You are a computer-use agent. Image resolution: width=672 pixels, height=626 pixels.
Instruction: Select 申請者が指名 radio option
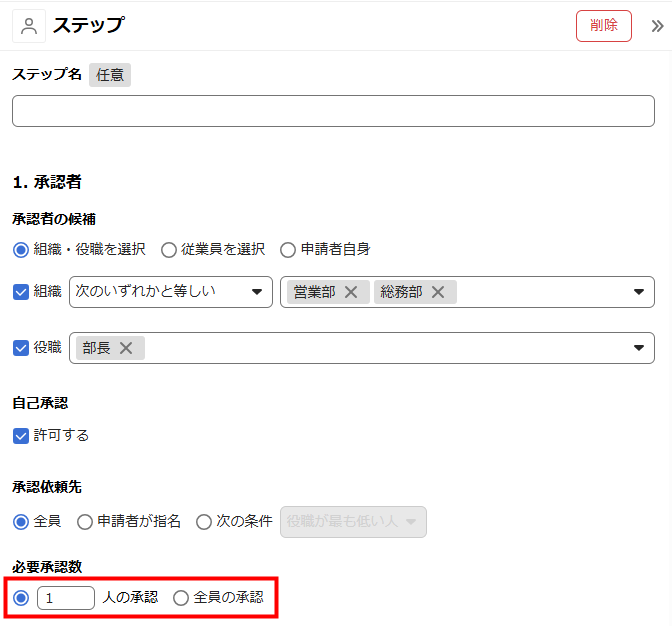coord(85,521)
